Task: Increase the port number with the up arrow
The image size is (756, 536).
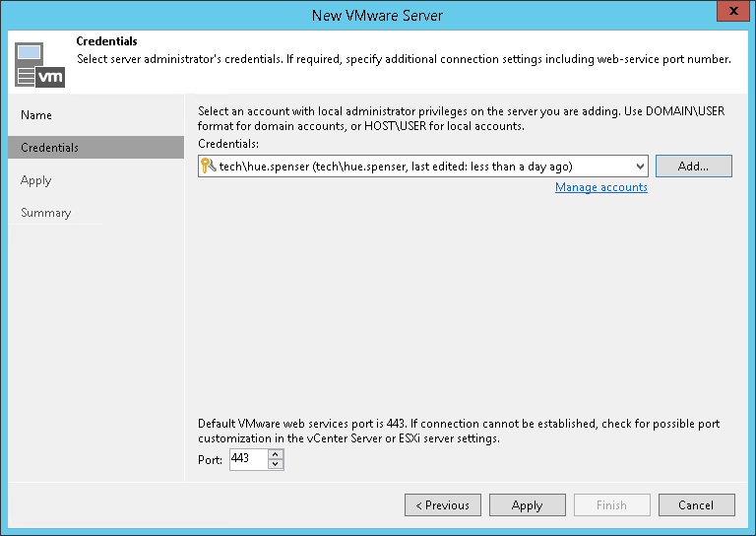Action: [x=276, y=454]
